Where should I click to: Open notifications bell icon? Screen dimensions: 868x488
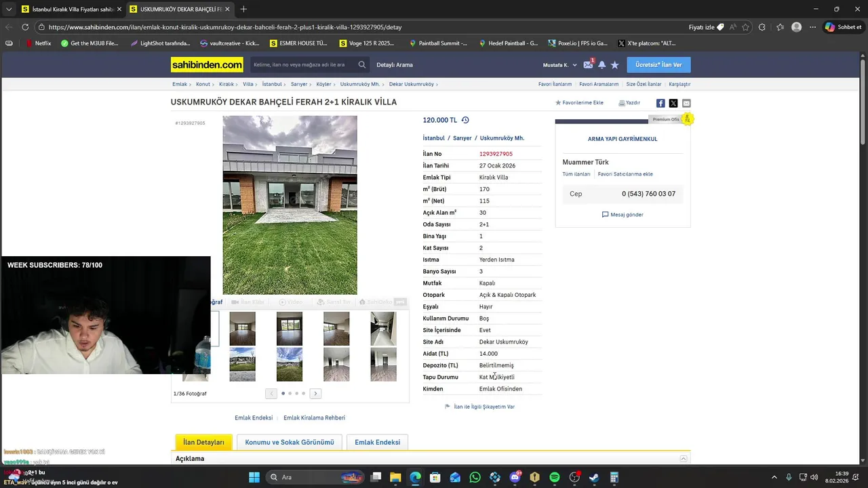tap(601, 65)
